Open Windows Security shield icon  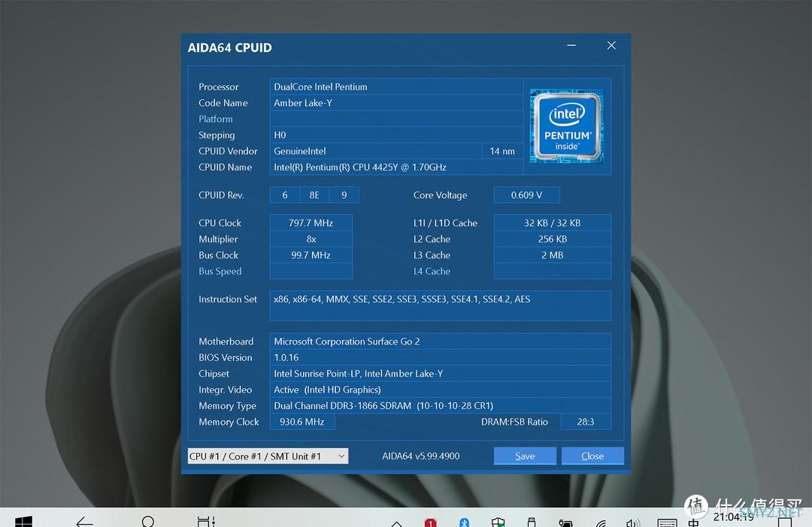point(498,522)
